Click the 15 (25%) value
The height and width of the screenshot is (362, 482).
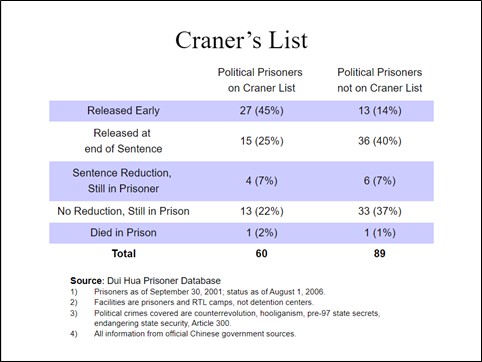point(262,141)
